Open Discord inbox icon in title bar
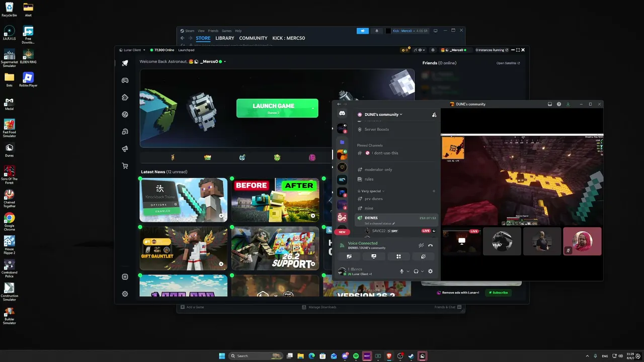Screen dimensions: 644x362 550,104
